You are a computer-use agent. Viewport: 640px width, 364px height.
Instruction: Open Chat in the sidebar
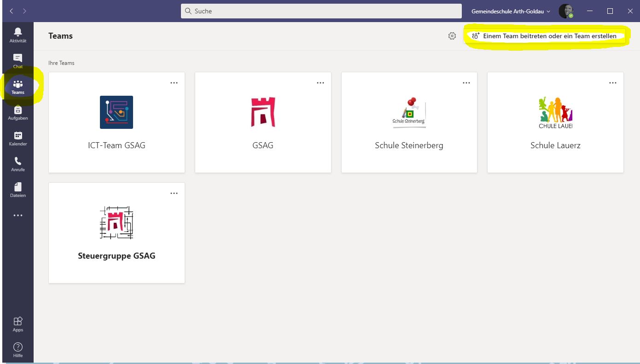[x=18, y=61]
